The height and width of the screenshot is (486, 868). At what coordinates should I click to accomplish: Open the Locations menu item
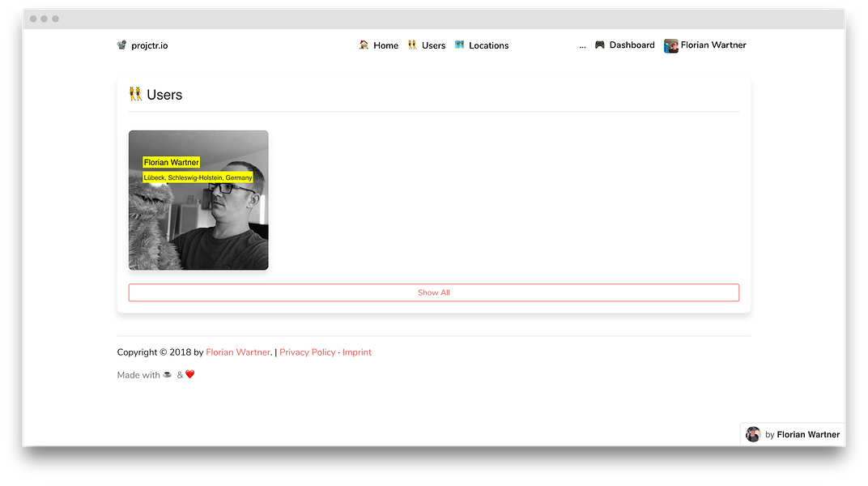(x=489, y=45)
